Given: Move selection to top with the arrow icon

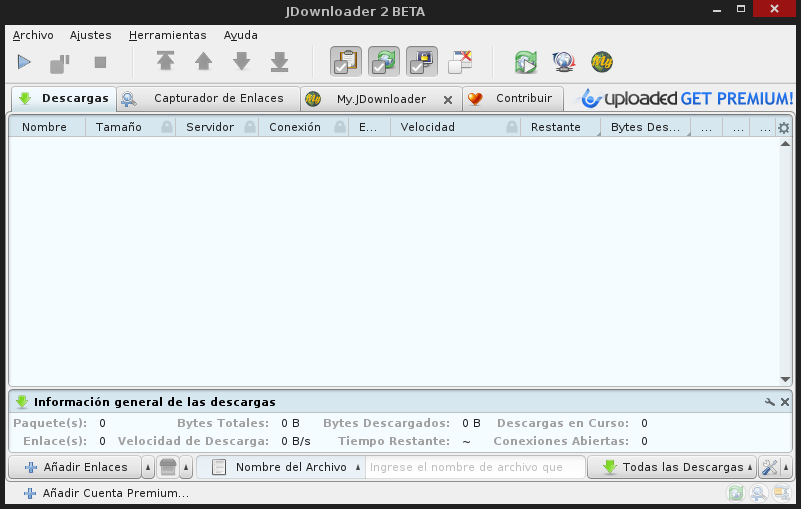Looking at the screenshot, I should (x=166, y=61).
